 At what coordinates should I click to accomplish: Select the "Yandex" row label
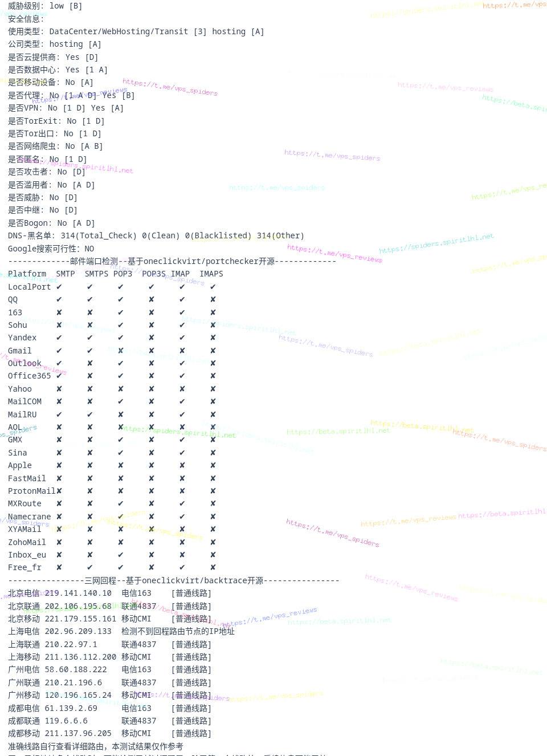[22, 338]
